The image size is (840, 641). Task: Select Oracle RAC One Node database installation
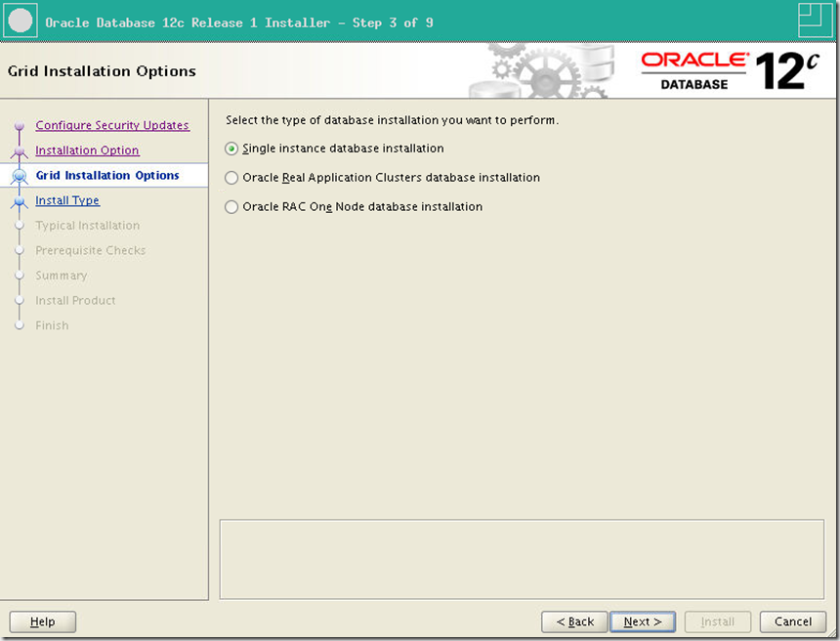pyautogui.click(x=231, y=207)
